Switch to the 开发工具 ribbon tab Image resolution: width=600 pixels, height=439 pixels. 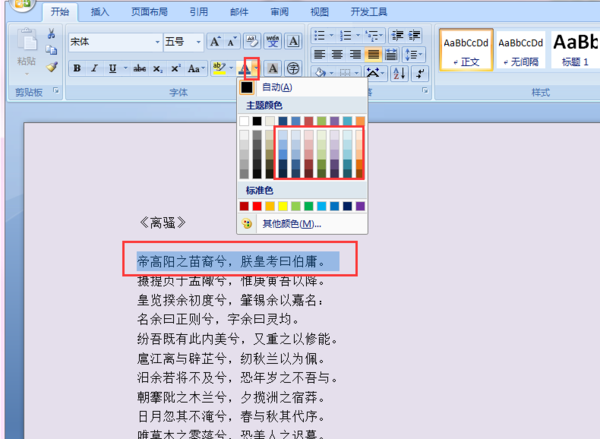pos(369,12)
